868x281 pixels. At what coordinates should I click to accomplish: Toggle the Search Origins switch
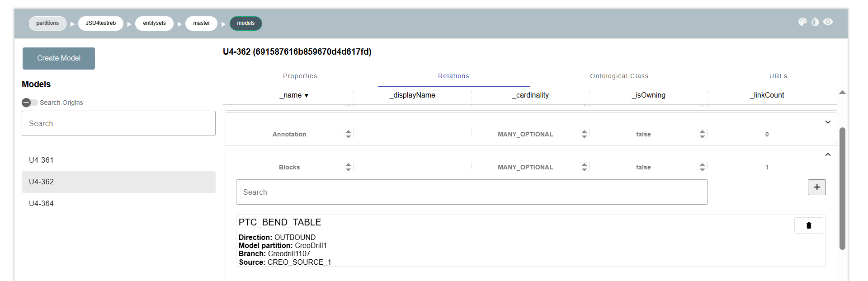[29, 103]
